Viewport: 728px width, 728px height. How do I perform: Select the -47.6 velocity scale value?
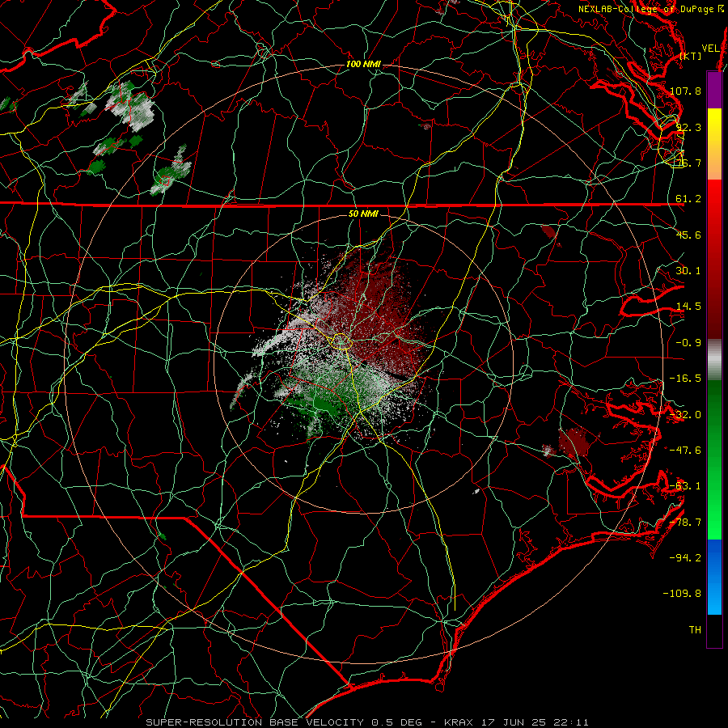point(685,451)
